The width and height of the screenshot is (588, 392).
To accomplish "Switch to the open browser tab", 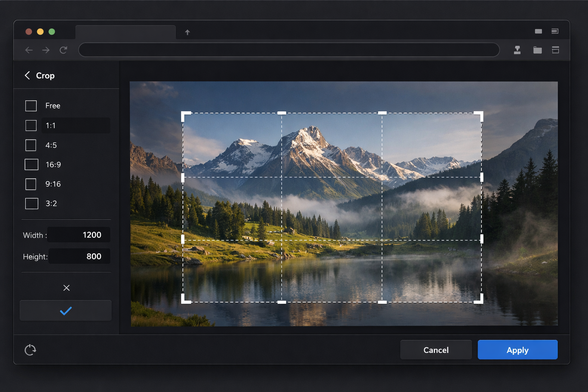I will (x=126, y=32).
